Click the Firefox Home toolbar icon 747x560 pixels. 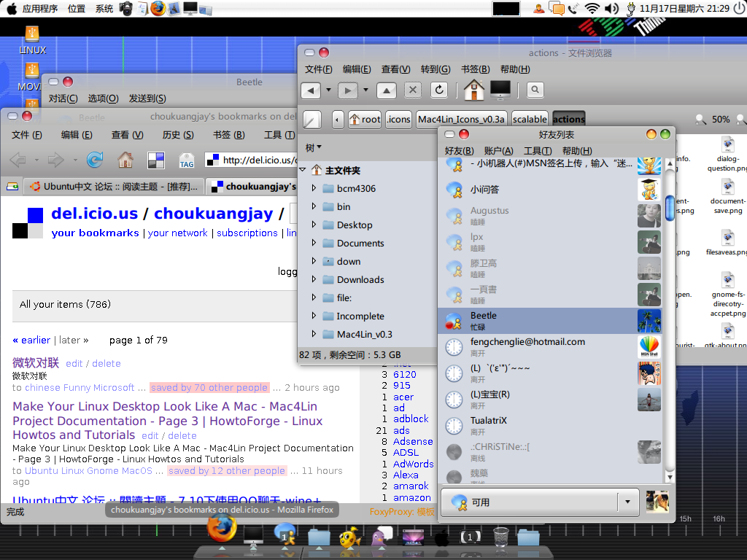point(125,160)
